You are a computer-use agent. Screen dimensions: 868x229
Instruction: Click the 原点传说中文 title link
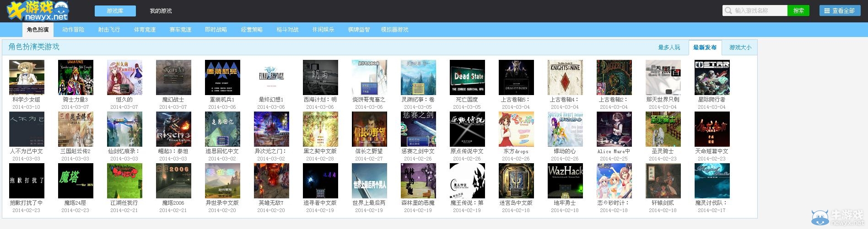point(467,151)
